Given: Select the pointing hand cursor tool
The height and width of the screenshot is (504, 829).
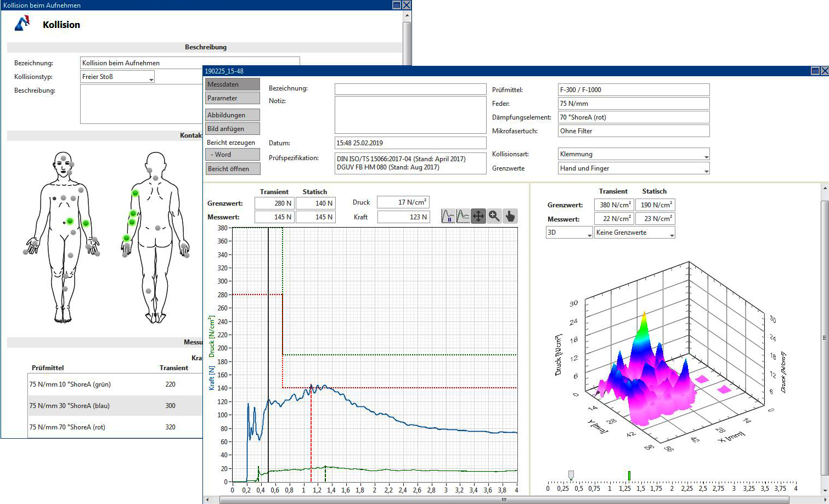Looking at the screenshot, I should [x=510, y=216].
